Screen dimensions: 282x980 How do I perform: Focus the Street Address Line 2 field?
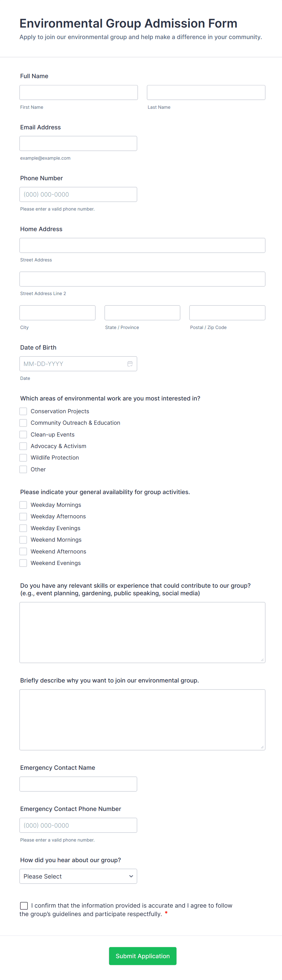[x=142, y=279]
